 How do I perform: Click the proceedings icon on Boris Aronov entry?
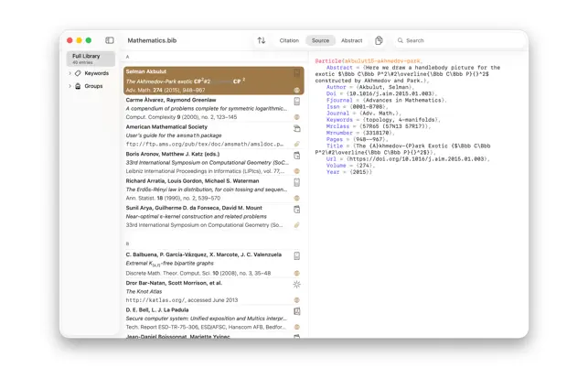coord(296,156)
